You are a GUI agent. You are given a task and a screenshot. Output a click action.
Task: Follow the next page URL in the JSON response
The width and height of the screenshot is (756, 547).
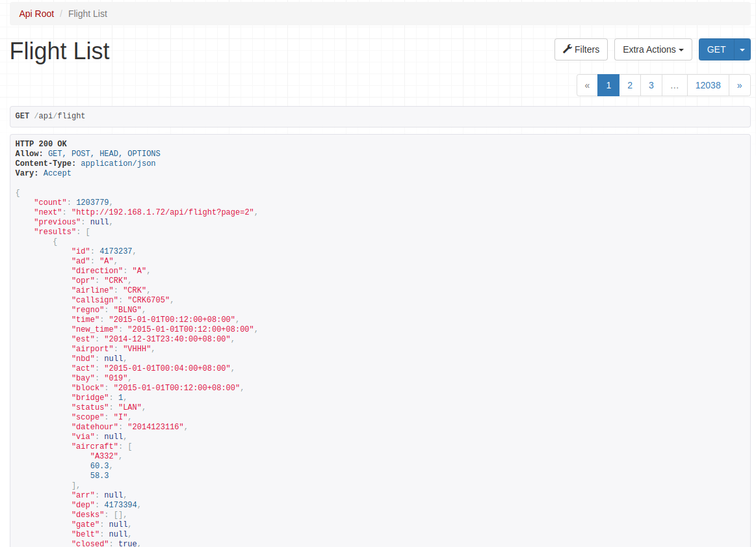click(163, 212)
